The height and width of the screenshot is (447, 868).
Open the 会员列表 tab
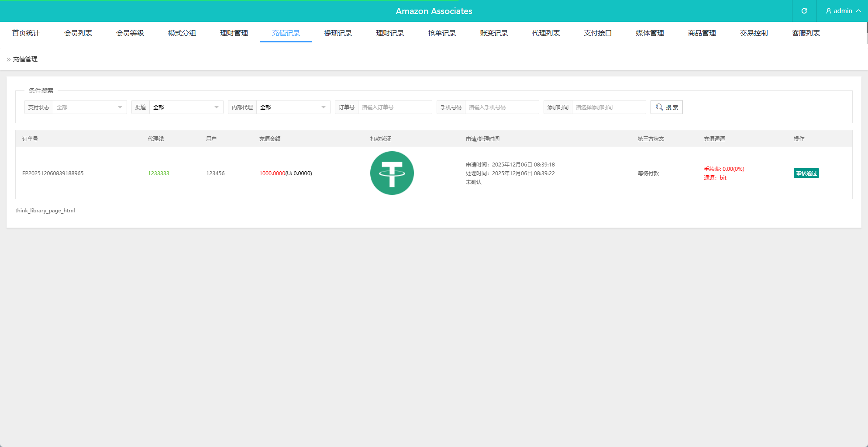tap(78, 33)
